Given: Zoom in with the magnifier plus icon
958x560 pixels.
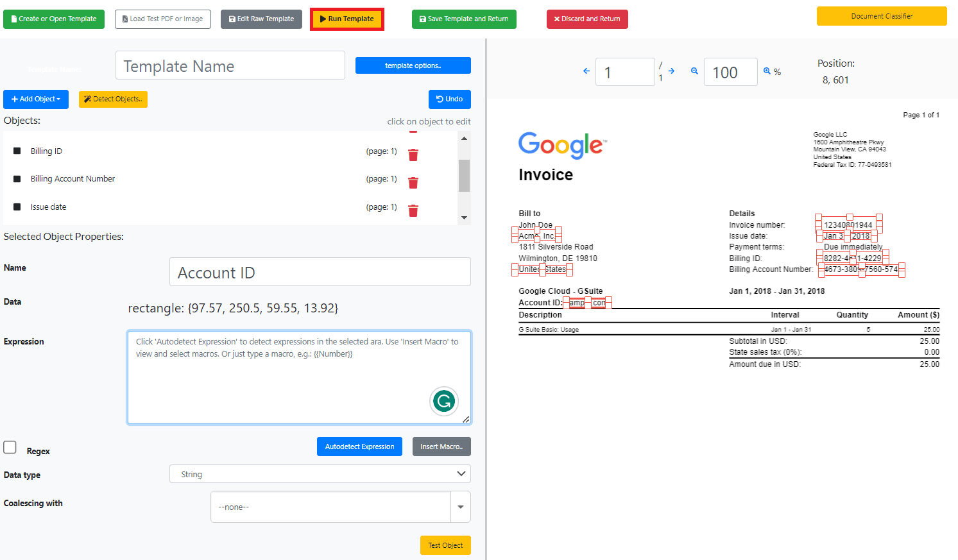Looking at the screenshot, I should click(767, 71).
